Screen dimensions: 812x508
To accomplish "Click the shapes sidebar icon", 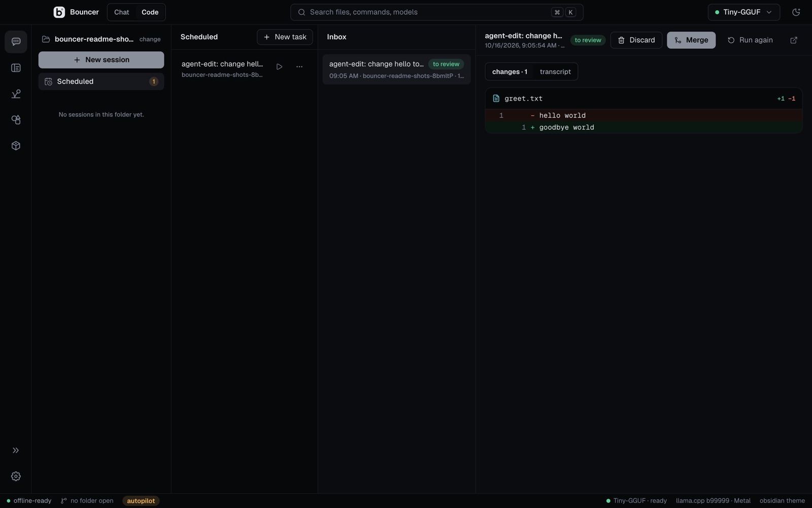I will point(16,120).
